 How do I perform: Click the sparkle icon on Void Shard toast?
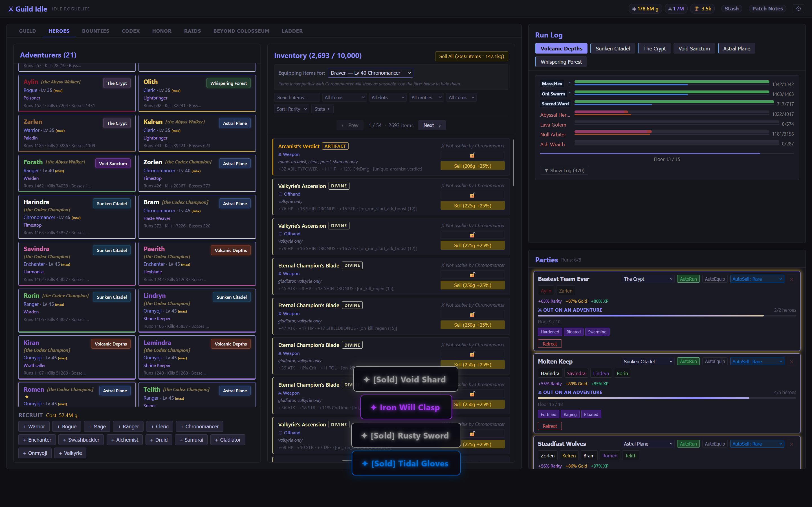coord(367,380)
